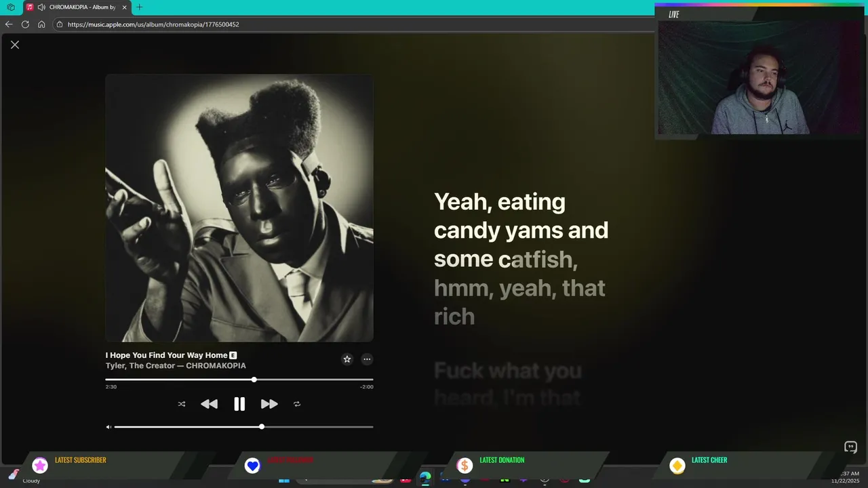The height and width of the screenshot is (488, 868).
Task: Click the Latest Subscriber overlay icon
Action: (x=40, y=466)
